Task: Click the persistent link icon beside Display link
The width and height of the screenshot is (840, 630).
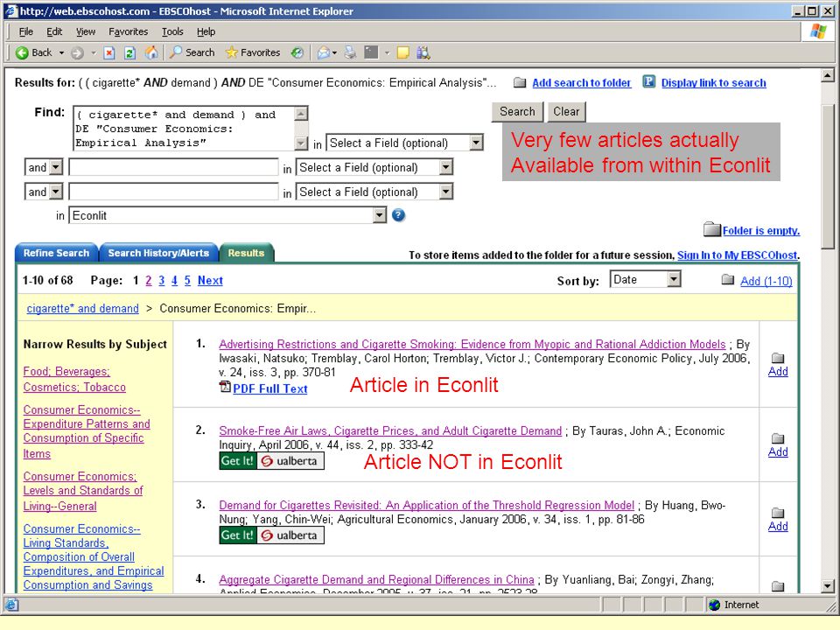Action: coord(648,81)
